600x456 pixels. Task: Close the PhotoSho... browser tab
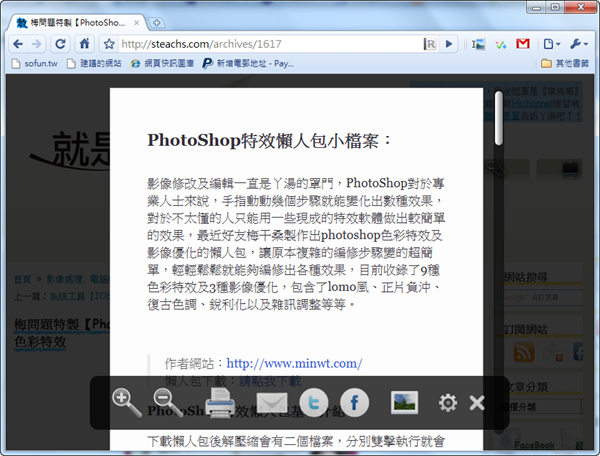tap(136, 23)
